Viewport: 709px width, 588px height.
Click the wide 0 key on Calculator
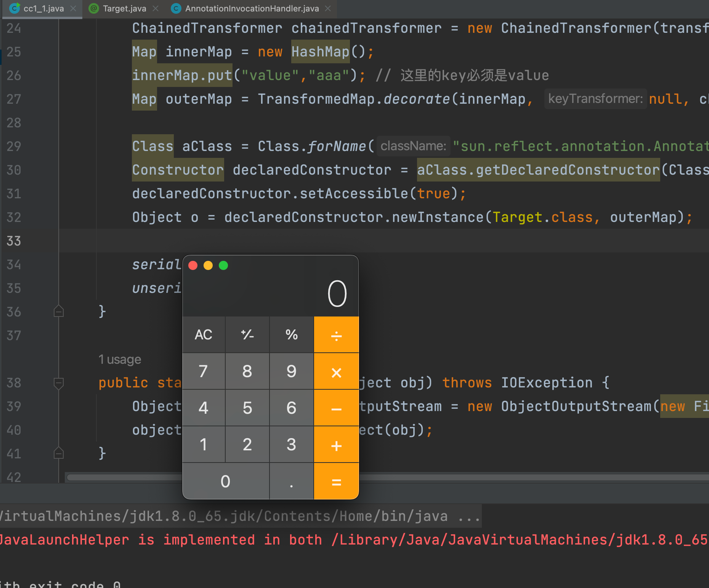point(226,481)
